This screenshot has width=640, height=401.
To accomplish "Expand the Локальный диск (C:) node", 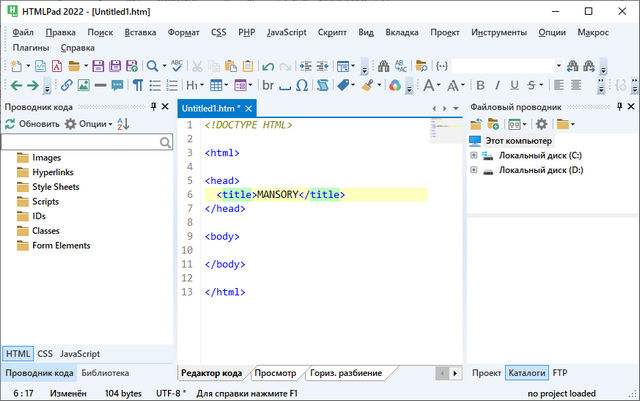I will pyautogui.click(x=474, y=155).
